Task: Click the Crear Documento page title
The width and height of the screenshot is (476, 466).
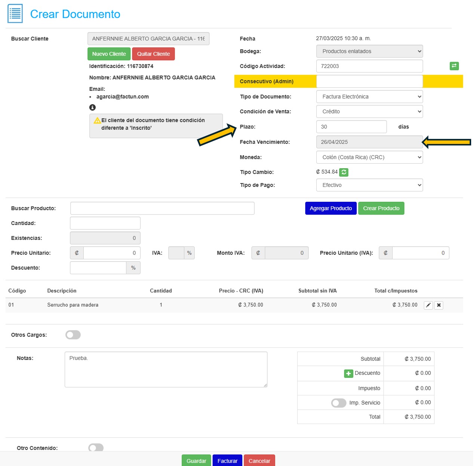Action: click(x=75, y=14)
